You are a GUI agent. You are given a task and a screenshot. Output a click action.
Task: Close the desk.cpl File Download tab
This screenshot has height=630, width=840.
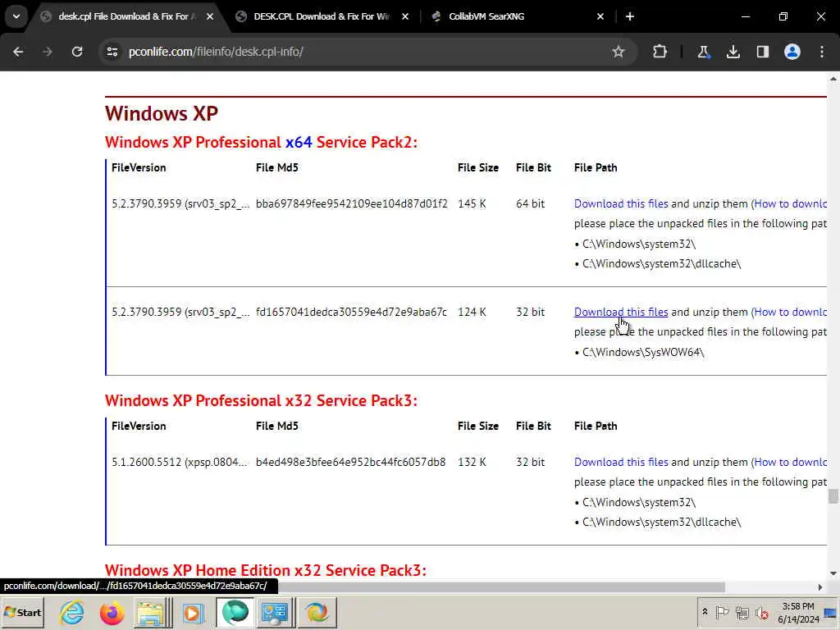tap(210, 16)
